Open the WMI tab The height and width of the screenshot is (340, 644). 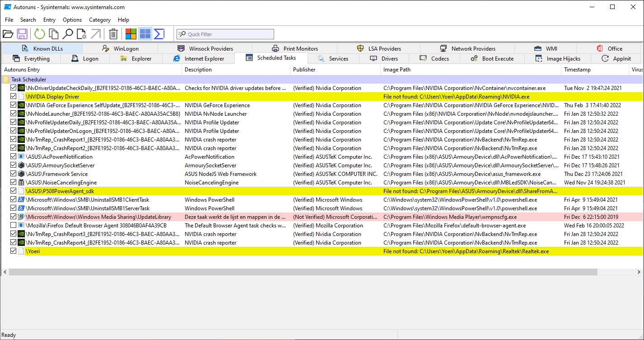coord(546,48)
